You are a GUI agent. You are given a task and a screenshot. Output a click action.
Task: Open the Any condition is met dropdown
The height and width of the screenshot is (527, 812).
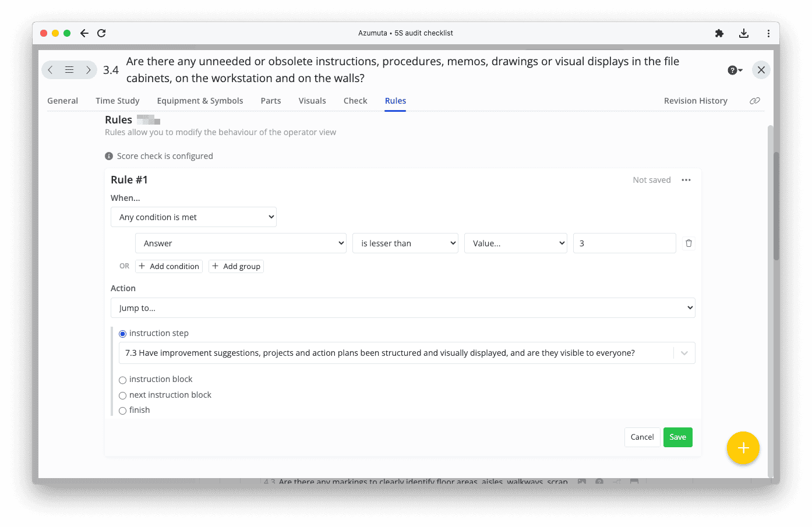point(193,217)
